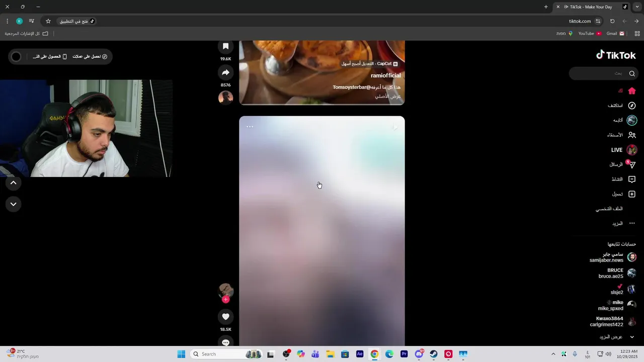Open Chrome media controls icon

(x=31, y=21)
